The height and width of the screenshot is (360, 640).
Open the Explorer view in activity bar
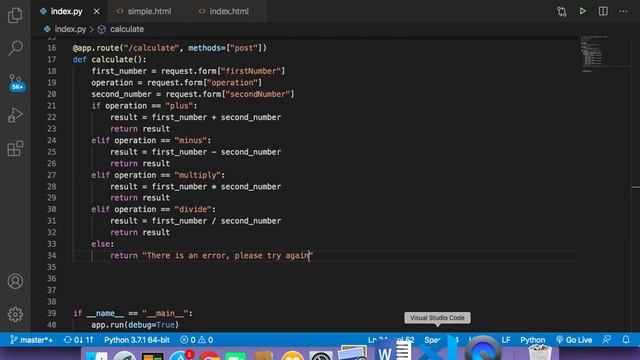point(15,16)
